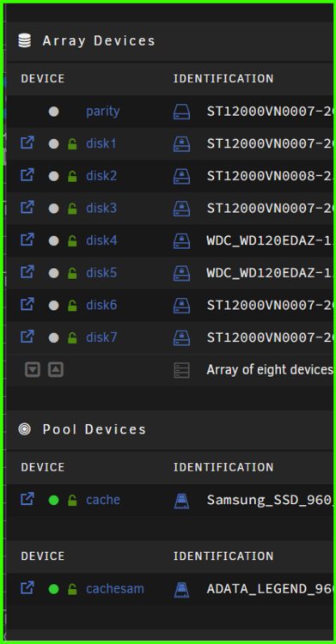Open the browse icon for cache pool
Viewport: 336px width, 644px height.
tap(27, 500)
